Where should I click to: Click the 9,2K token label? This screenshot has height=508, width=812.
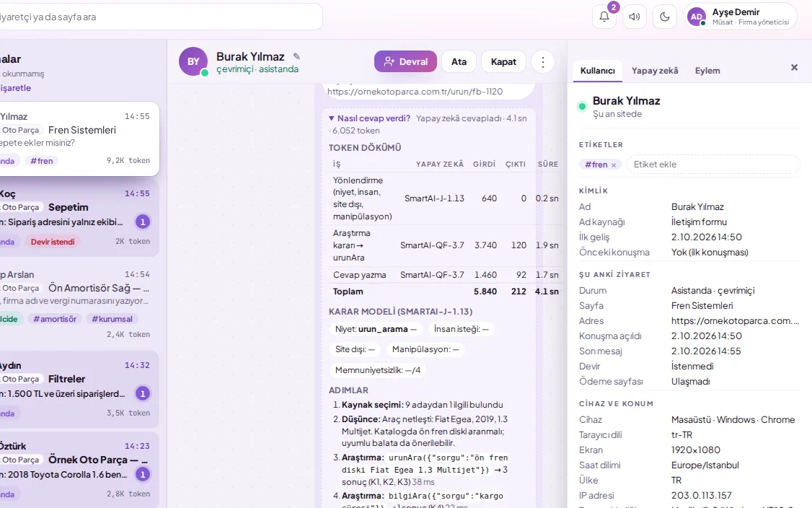pyautogui.click(x=128, y=161)
